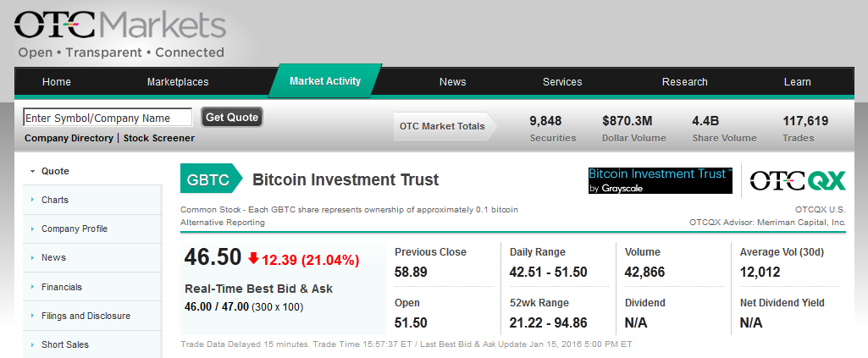Expand the Charts sidebar item
This screenshot has width=868, height=358.
(92, 200)
